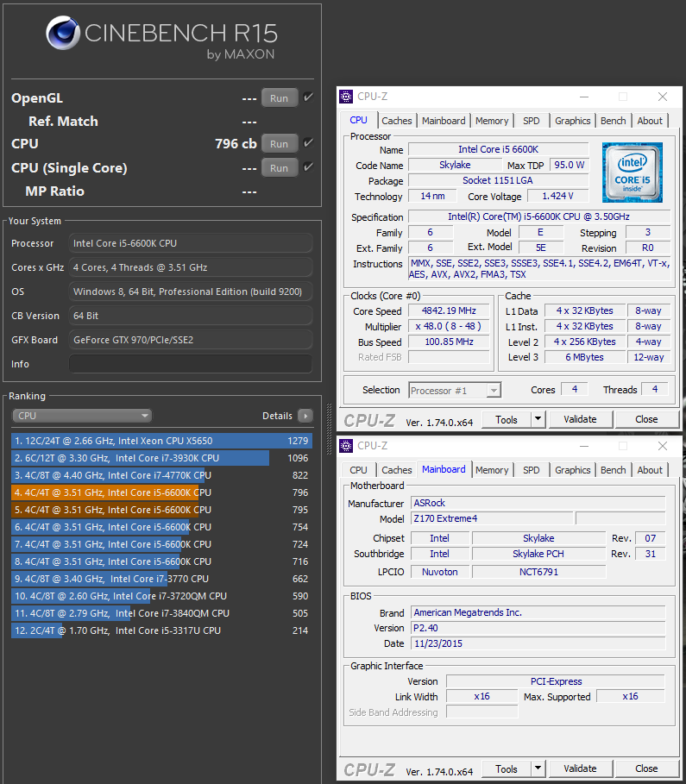Select ranking entry scoring 754
Image resolution: width=686 pixels, height=784 pixels.
161,527
